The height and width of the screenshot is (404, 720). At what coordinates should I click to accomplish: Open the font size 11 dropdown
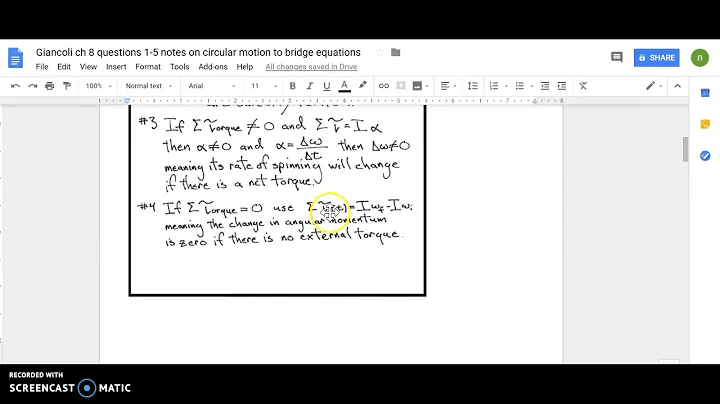pyautogui.click(x=264, y=86)
